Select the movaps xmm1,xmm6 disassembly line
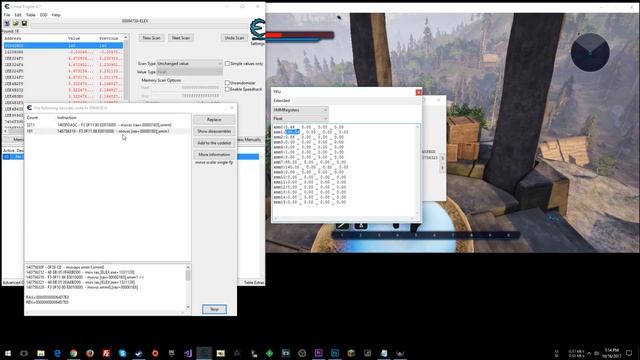Image resolution: width=640 pixels, height=360 pixels. coord(65,267)
